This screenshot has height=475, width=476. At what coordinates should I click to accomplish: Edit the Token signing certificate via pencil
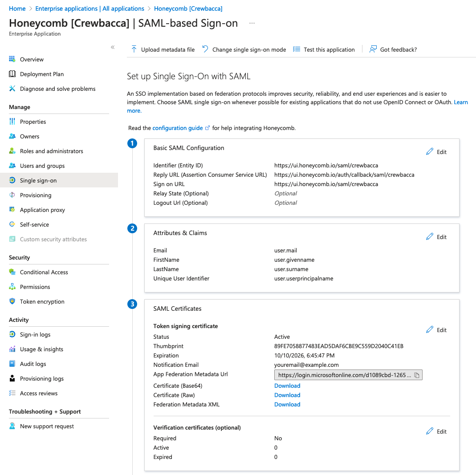coord(430,329)
